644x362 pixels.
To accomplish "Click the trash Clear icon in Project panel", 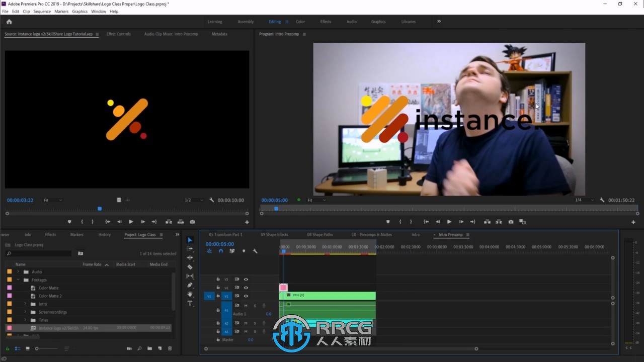I will 170,348.
